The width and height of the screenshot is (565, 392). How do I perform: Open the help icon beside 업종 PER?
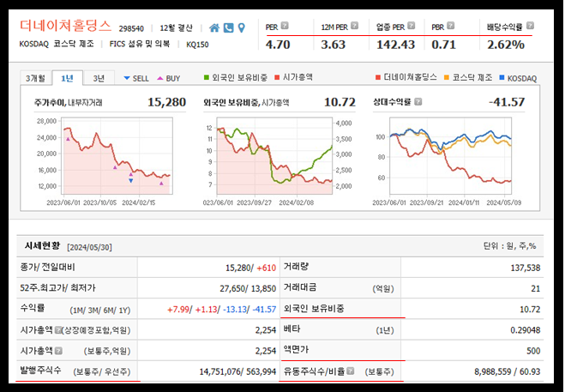[x=412, y=26]
